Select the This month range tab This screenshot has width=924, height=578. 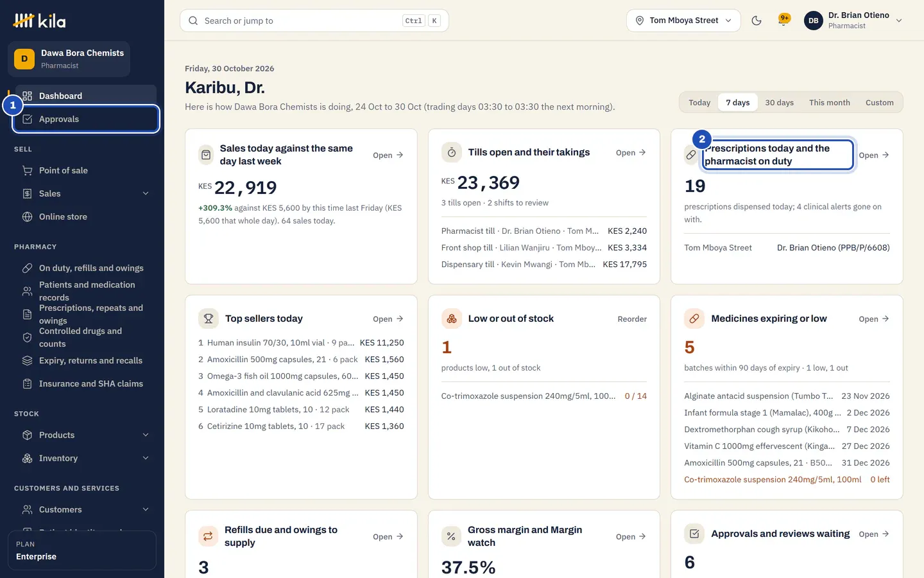(829, 103)
